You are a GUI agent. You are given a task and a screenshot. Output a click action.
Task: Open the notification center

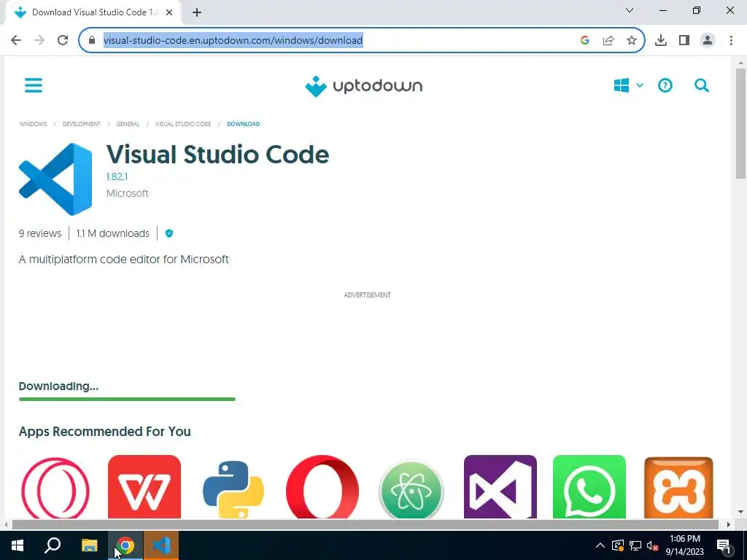pos(724,545)
